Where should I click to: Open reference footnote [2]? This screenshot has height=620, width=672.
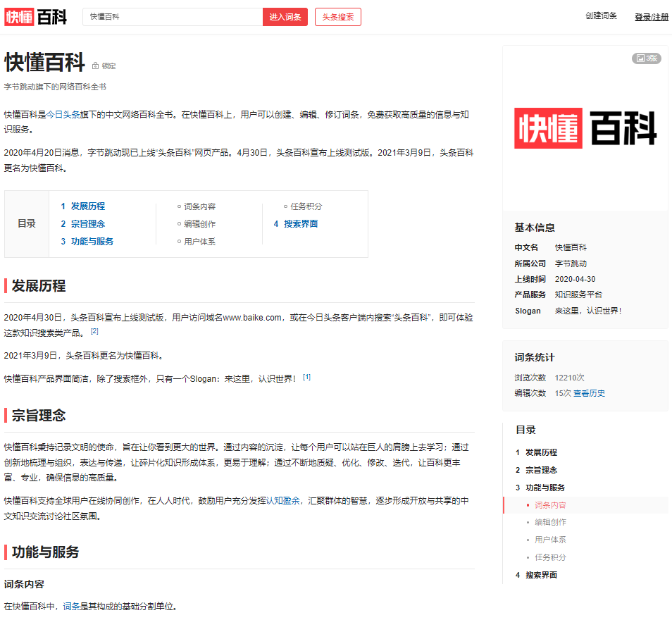94,331
